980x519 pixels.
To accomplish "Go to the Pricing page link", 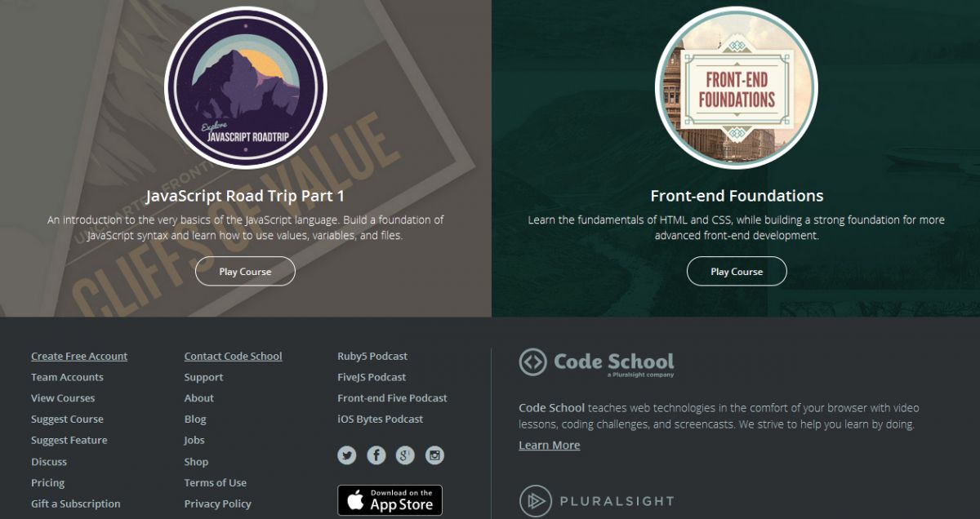I will [47, 482].
